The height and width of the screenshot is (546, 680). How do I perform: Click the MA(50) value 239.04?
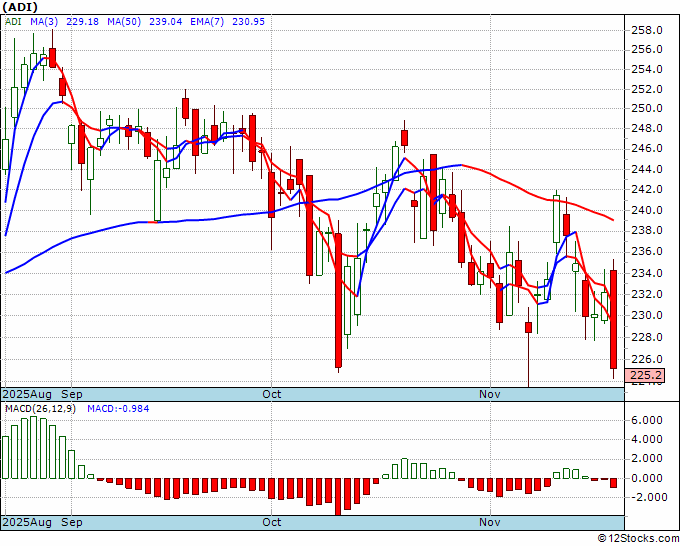pos(165,22)
